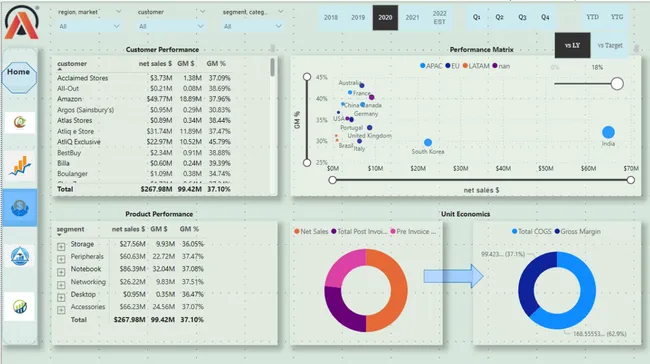Click the GM % axis top slider handle
This screenshot has width=650, height=364.
(307, 77)
